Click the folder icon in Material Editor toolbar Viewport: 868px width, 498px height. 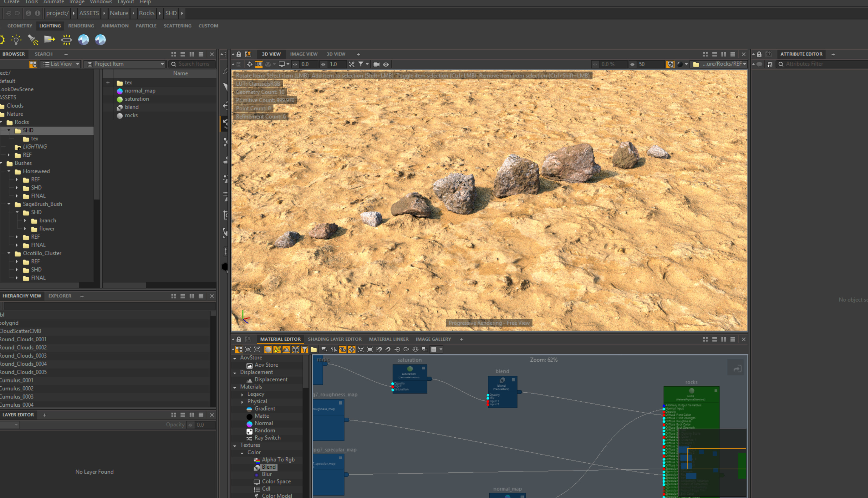313,349
